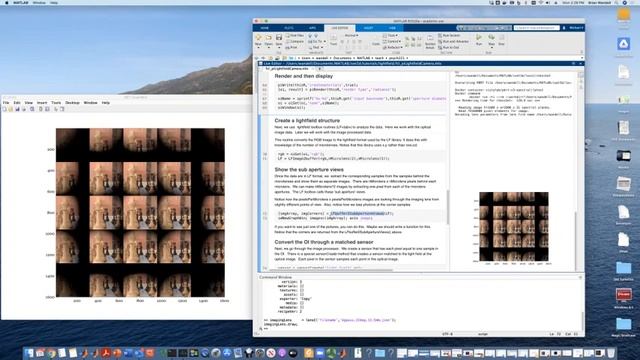The image size is (640, 360).
Task: Click Print in the File group
Action: pos(292,47)
